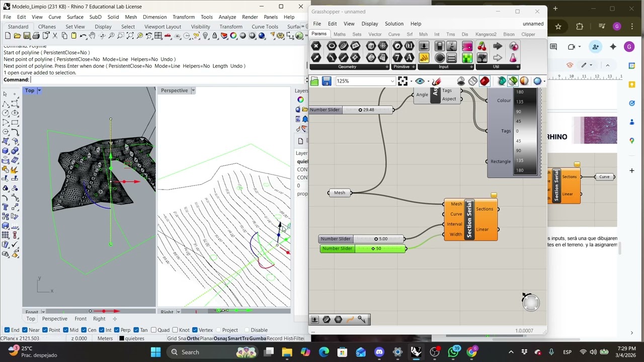
Task: Select the cherries icon in Util panel
Action: pos(482,46)
